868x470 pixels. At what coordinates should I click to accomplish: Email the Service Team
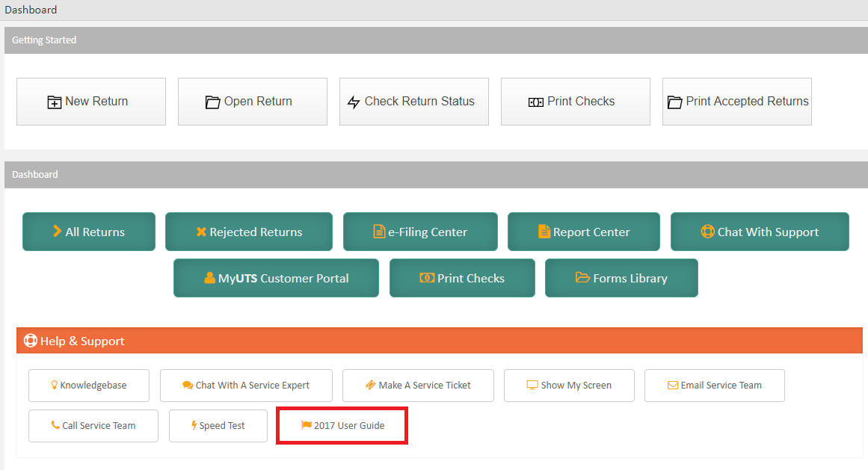[x=714, y=385]
